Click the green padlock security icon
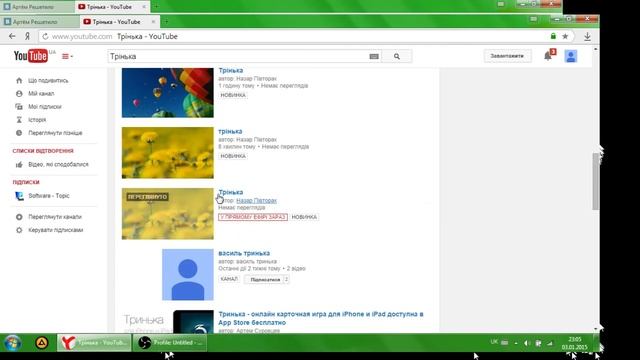Image resolution: width=640 pixels, height=360 pixels. point(553,36)
